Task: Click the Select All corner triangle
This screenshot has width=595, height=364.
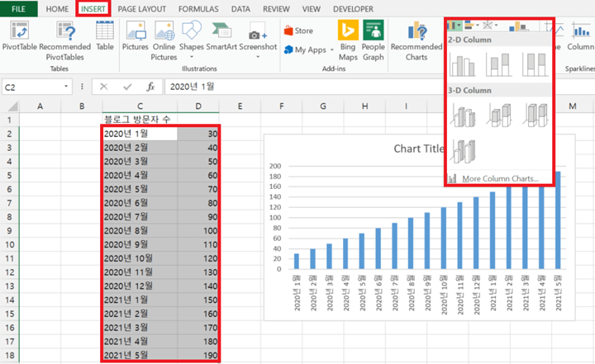Action: 13,106
